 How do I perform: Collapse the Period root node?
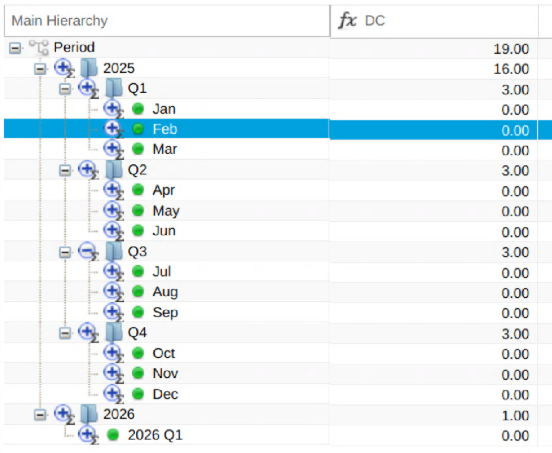tap(15, 48)
